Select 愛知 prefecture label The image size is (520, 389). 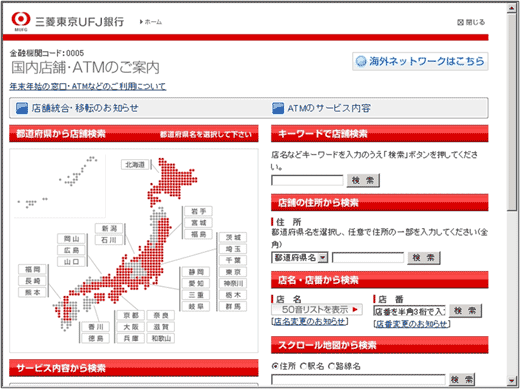click(196, 283)
